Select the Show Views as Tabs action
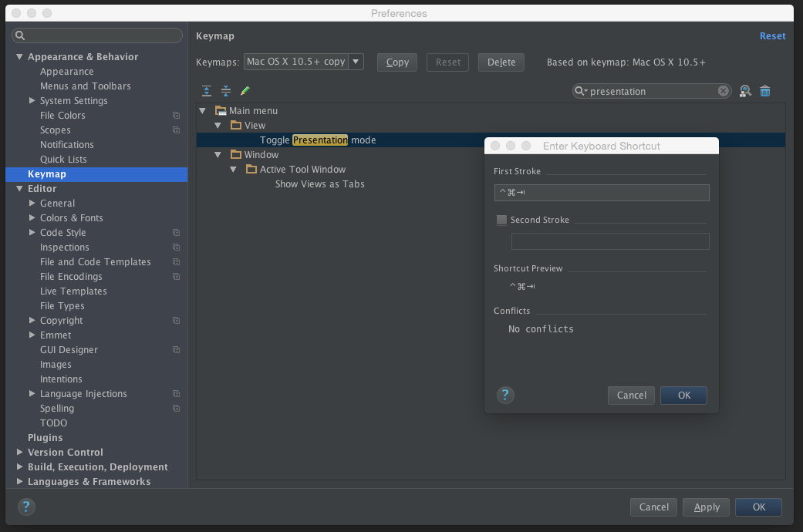This screenshot has height=532, width=803. pyautogui.click(x=319, y=184)
